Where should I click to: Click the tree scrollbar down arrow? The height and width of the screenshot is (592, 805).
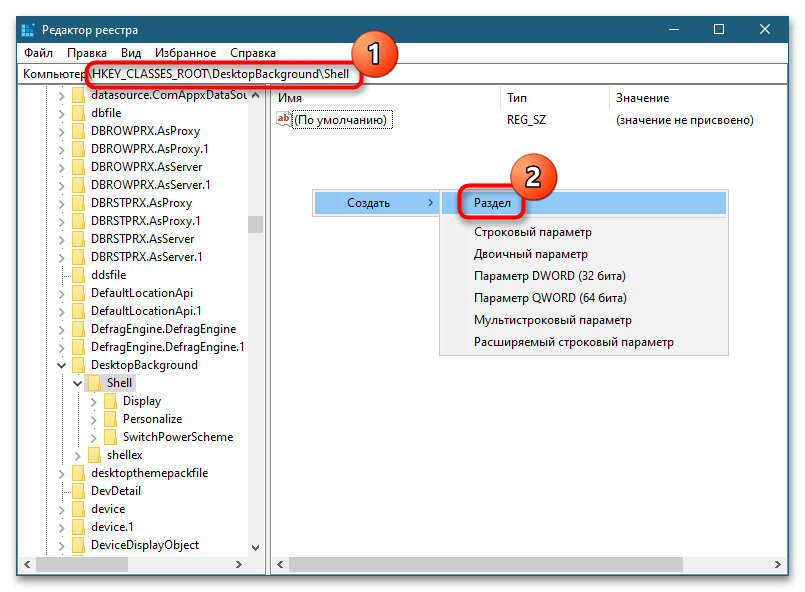[x=255, y=547]
